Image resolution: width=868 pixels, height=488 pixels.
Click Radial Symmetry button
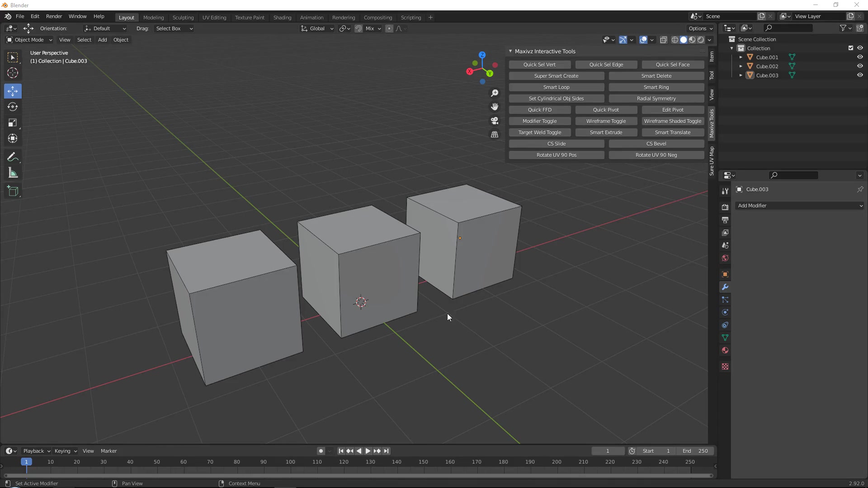point(656,99)
